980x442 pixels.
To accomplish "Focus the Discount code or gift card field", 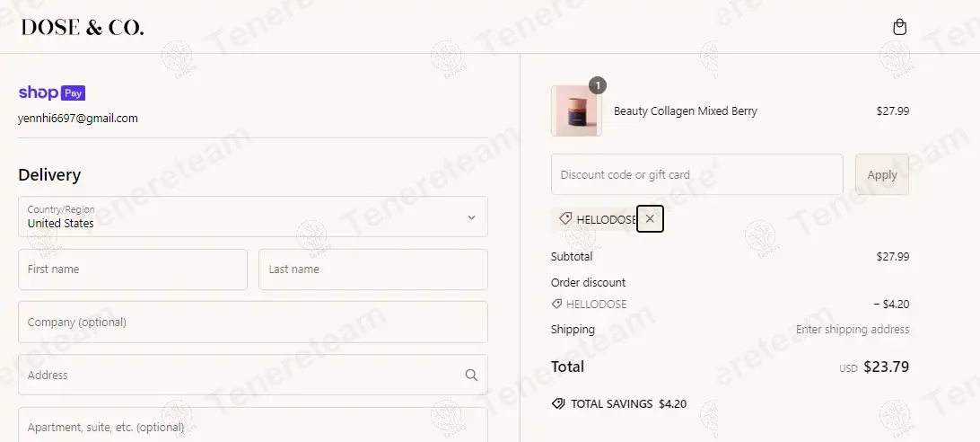I will click(696, 174).
